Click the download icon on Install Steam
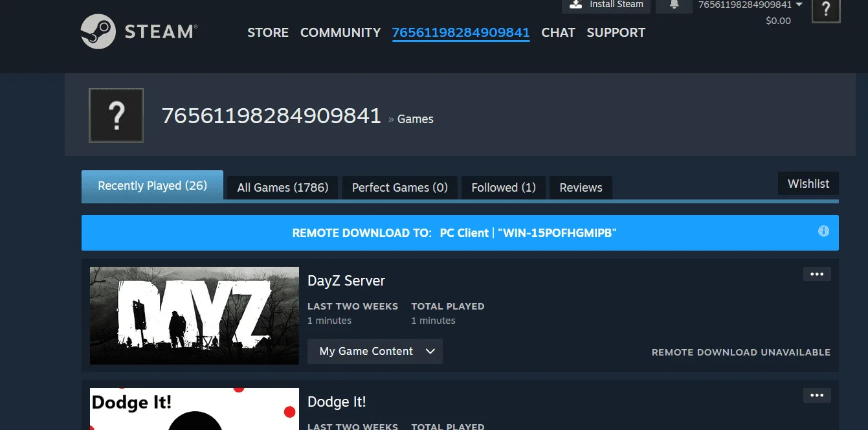 [576, 4]
